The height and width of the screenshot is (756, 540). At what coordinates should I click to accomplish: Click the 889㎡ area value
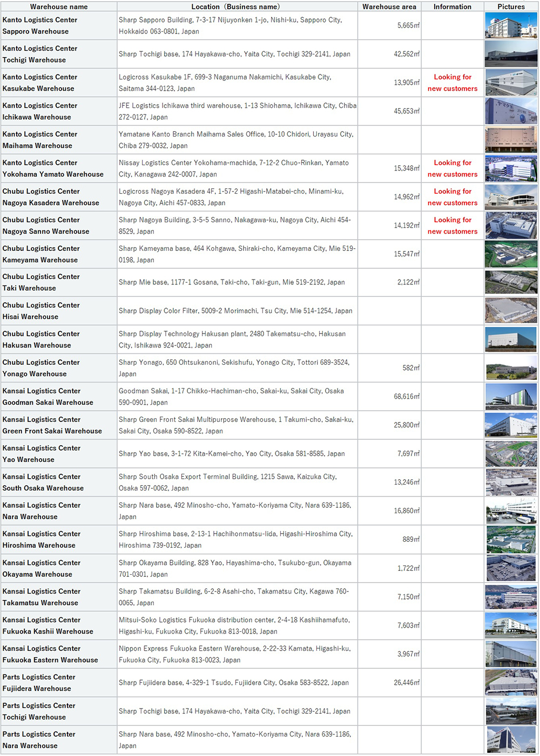(411, 540)
